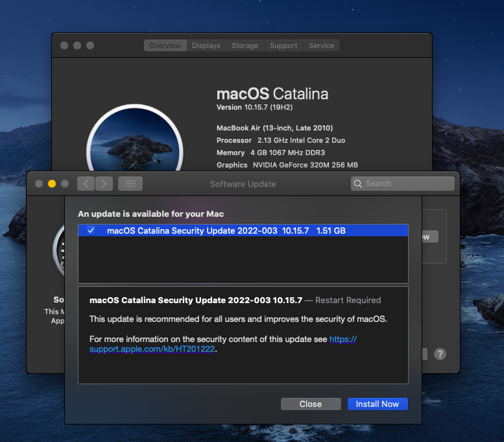504x442 pixels.
Task: Uncheck the Security Update 2022-003 checkbox
Action: 91,230
